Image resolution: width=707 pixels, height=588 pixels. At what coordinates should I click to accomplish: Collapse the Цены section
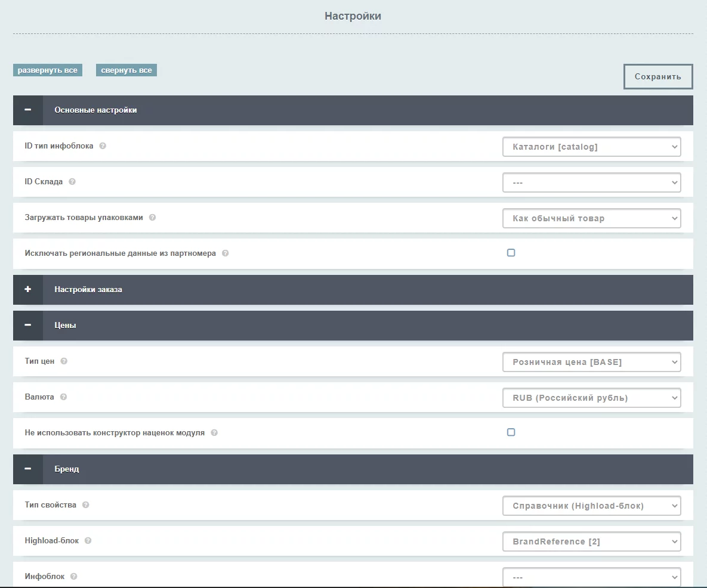coord(28,326)
